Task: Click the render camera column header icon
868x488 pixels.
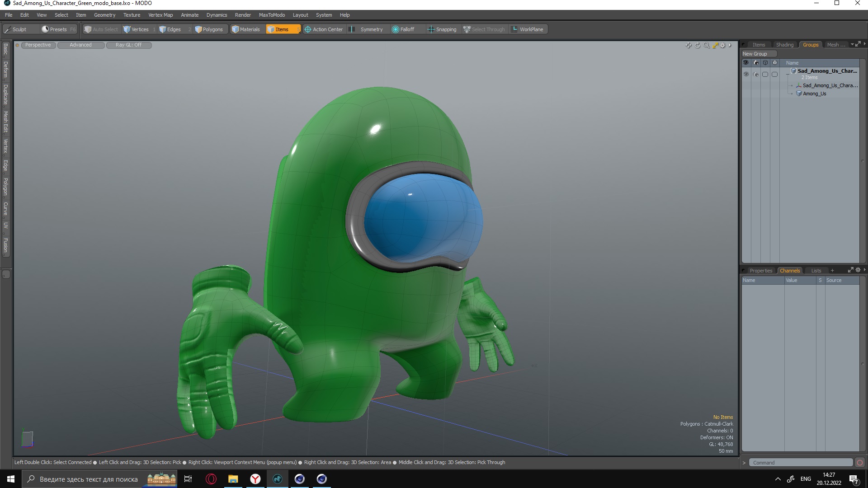Action: pos(755,63)
